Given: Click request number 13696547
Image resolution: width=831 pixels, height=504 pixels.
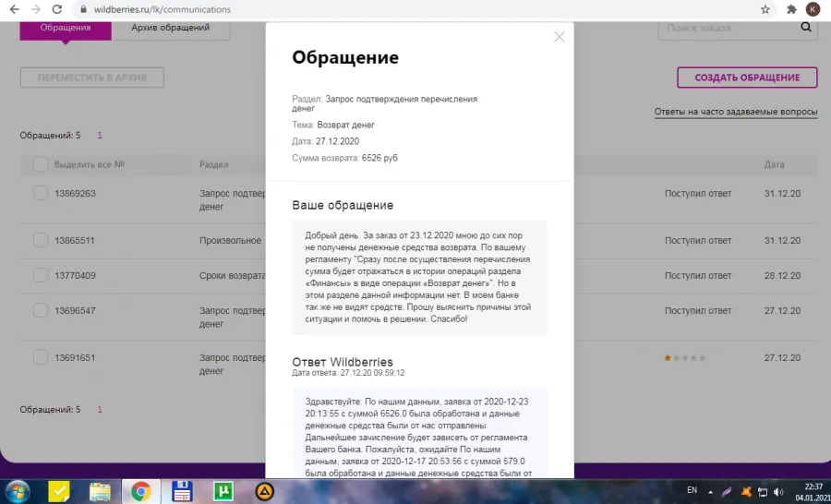Looking at the screenshot, I should pyautogui.click(x=76, y=310).
